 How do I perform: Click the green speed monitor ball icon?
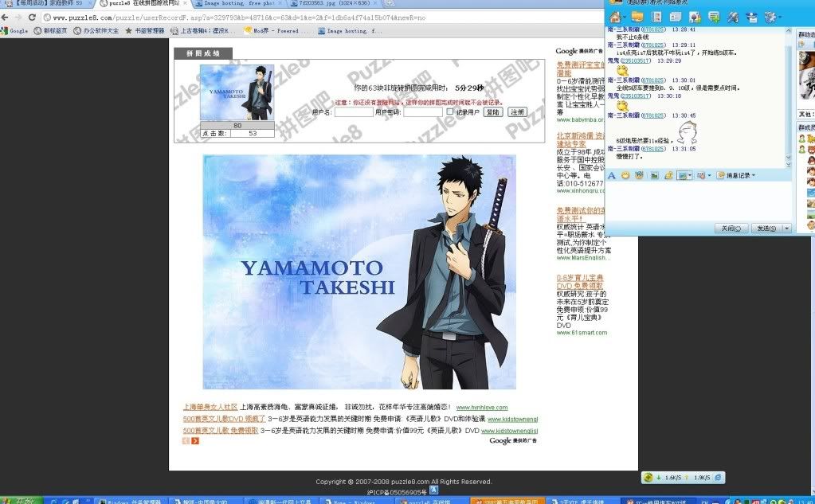click(x=648, y=478)
